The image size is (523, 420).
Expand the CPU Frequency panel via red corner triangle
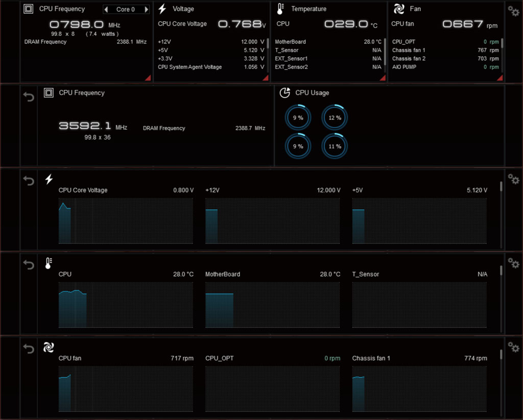pos(148,78)
